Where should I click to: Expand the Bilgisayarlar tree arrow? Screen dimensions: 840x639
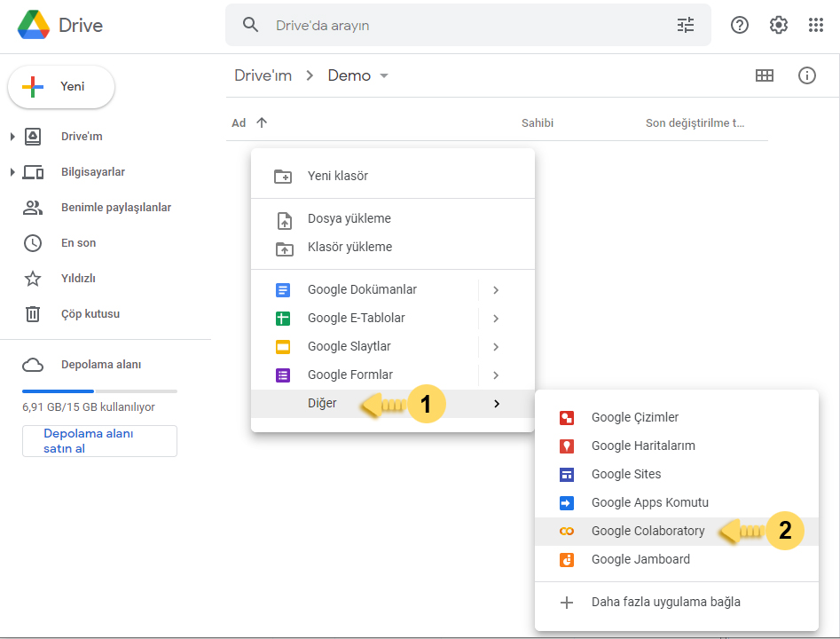(12, 172)
